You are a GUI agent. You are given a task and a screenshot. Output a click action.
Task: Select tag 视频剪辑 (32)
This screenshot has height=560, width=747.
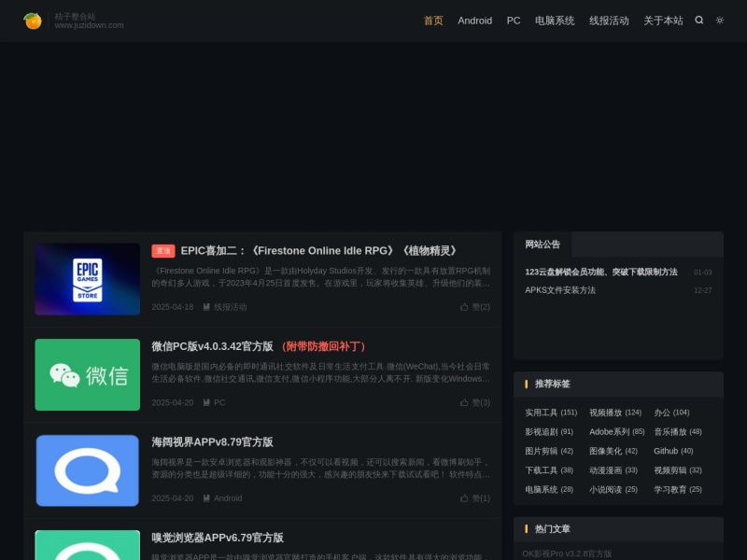click(678, 470)
